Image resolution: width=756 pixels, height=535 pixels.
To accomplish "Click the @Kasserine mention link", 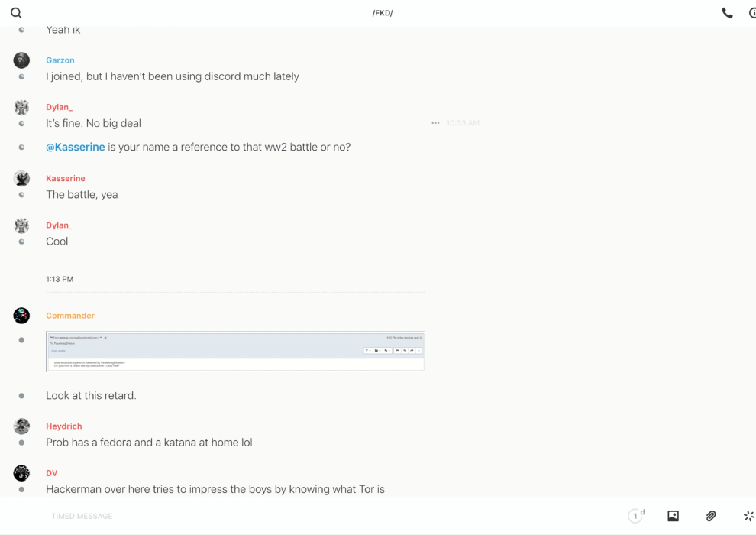I will [76, 147].
